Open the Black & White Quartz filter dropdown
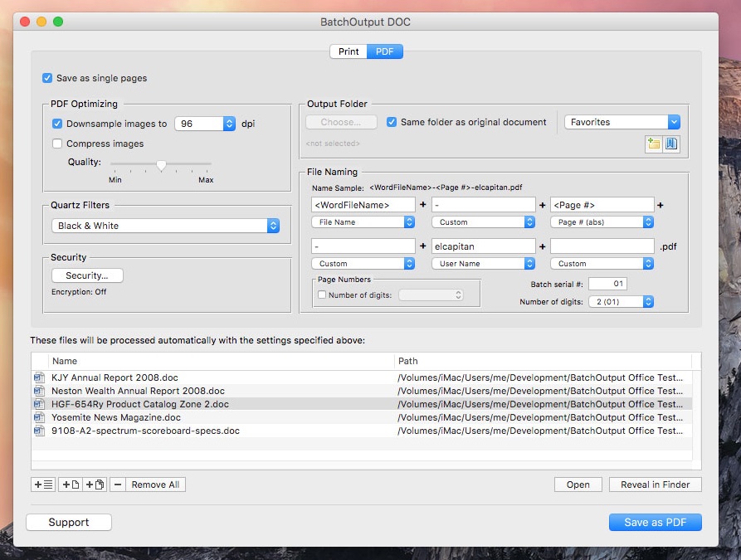 [164, 226]
